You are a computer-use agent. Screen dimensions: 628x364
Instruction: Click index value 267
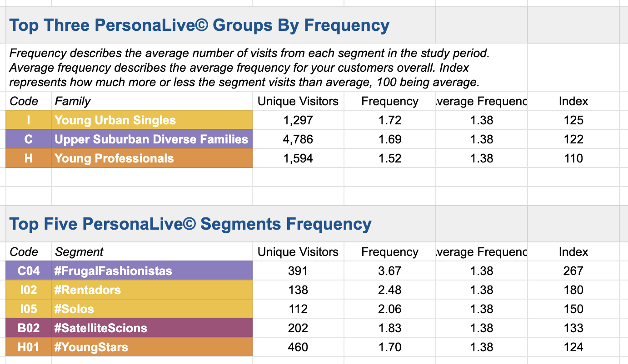(x=573, y=271)
